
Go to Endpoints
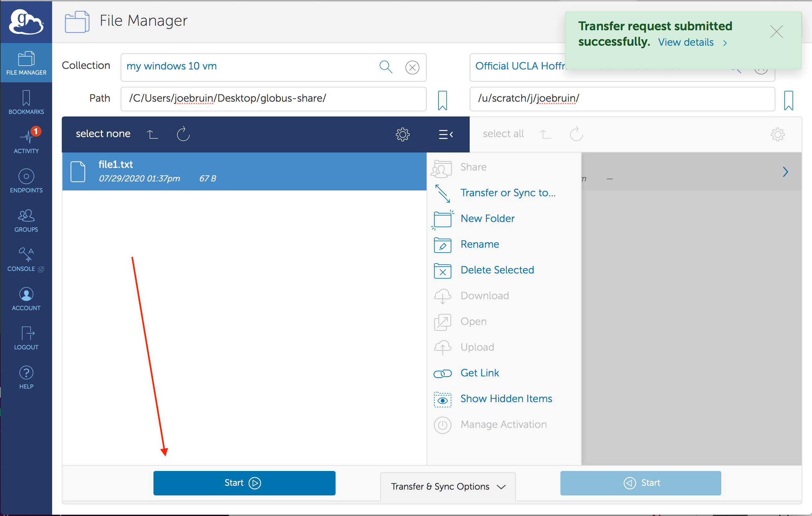point(26,181)
